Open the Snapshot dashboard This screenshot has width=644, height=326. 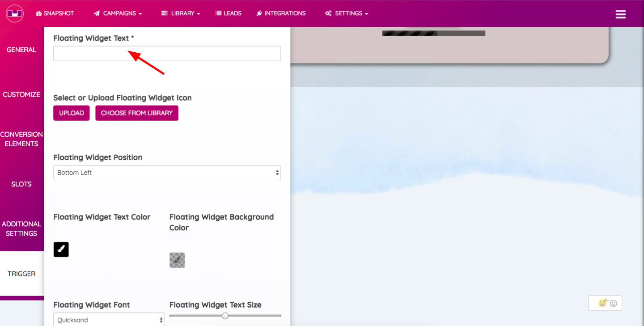pos(55,13)
